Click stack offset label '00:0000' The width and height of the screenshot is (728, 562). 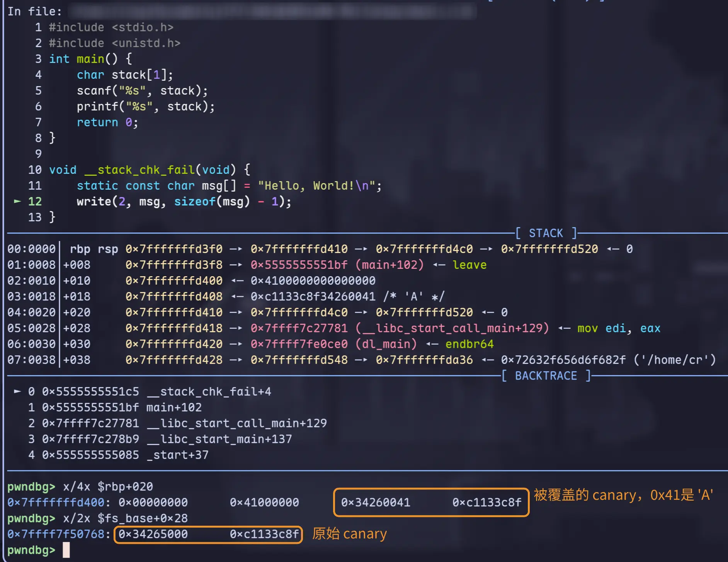click(31, 249)
